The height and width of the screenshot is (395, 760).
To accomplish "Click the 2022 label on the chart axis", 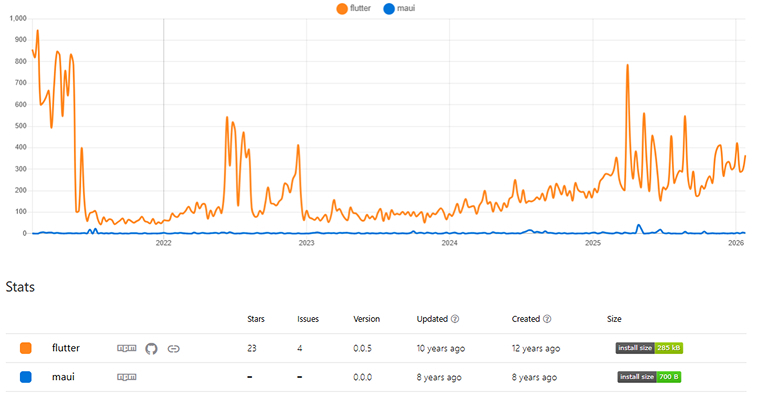I will point(163,243).
